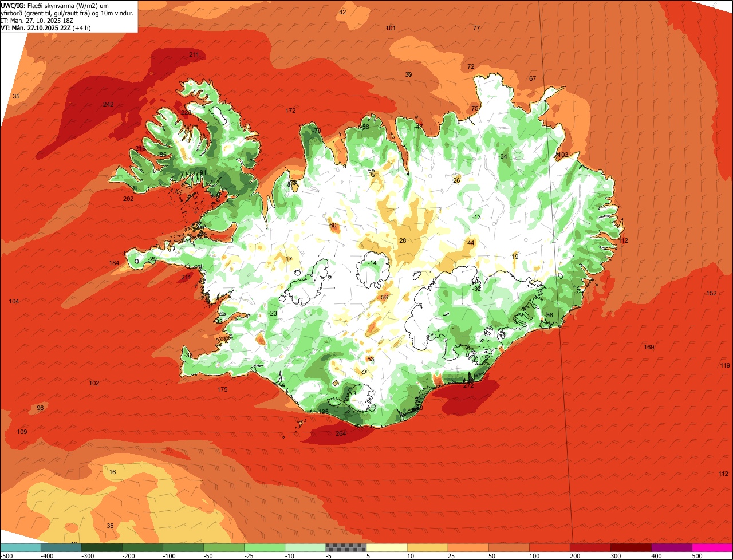
Task: Click the heat flux value 67
Action: point(533,78)
